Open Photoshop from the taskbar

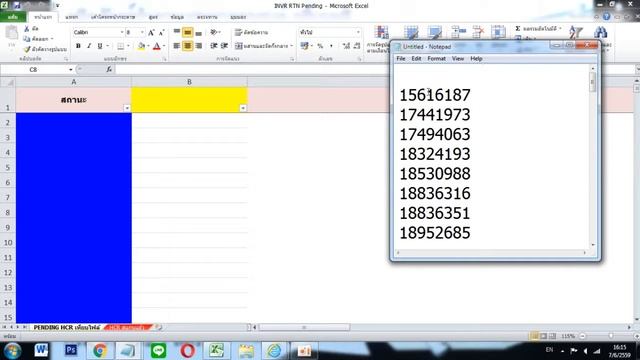pos(71,351)
